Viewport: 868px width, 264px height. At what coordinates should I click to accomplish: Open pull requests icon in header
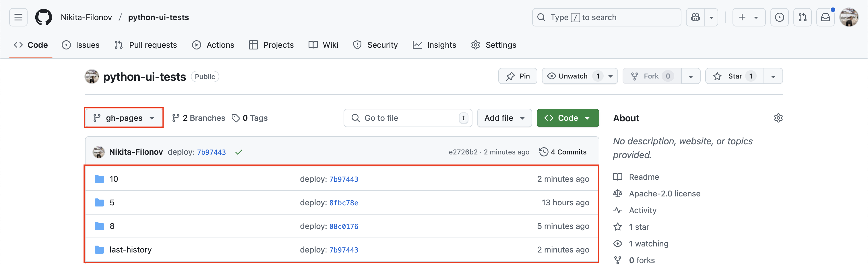tap(803, 17)
